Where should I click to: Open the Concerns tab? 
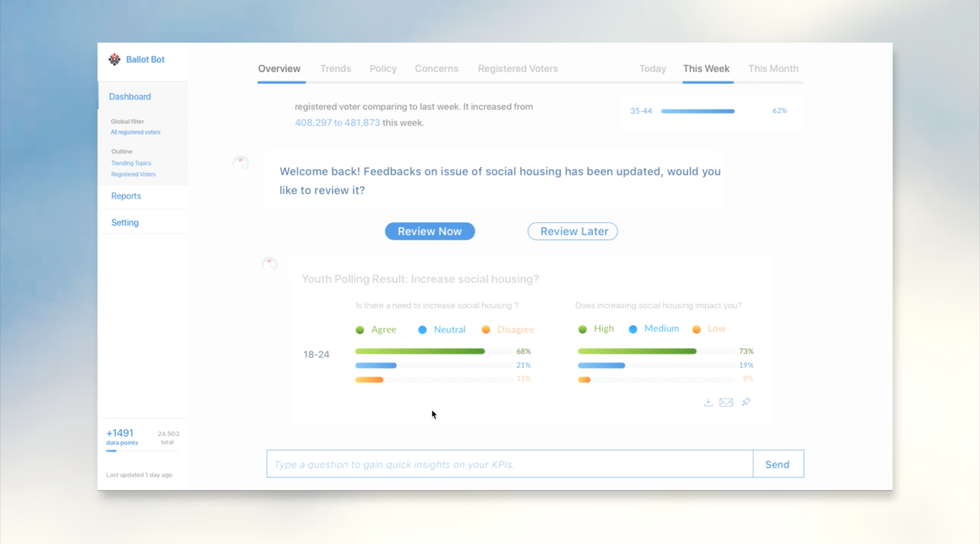point(436,69)
